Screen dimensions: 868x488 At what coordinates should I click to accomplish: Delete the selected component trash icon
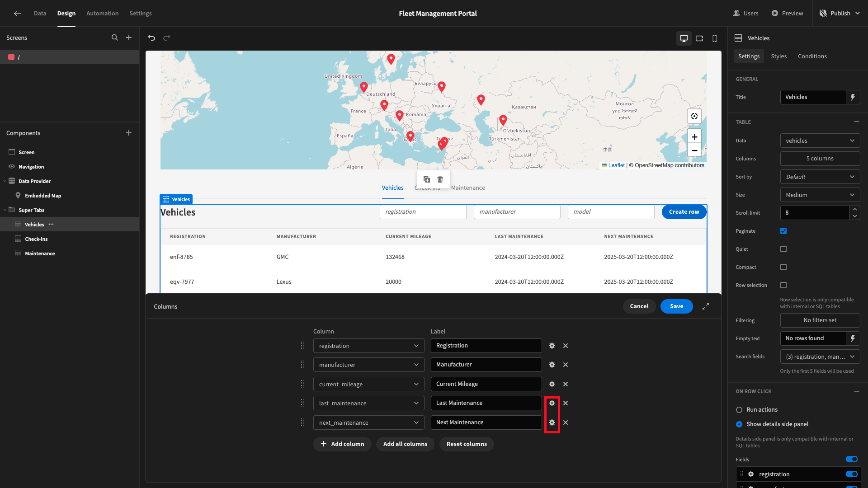point(440,179)
